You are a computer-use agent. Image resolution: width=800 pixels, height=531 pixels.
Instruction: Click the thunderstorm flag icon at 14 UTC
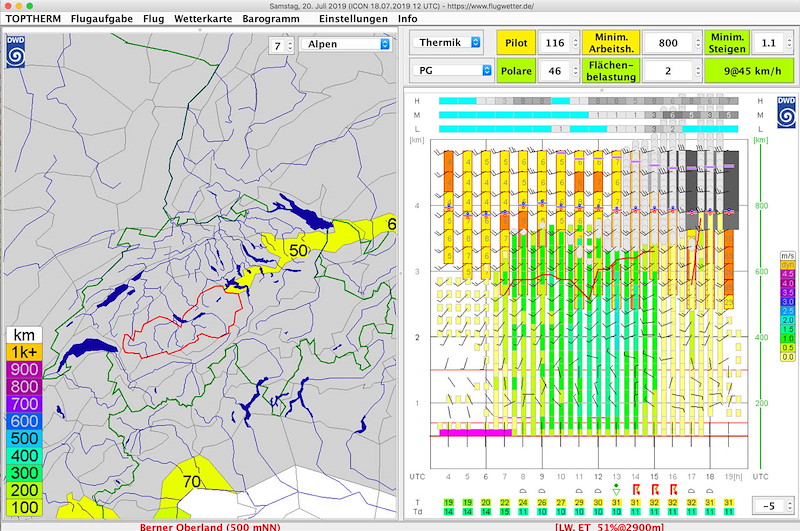click(636, 490)
